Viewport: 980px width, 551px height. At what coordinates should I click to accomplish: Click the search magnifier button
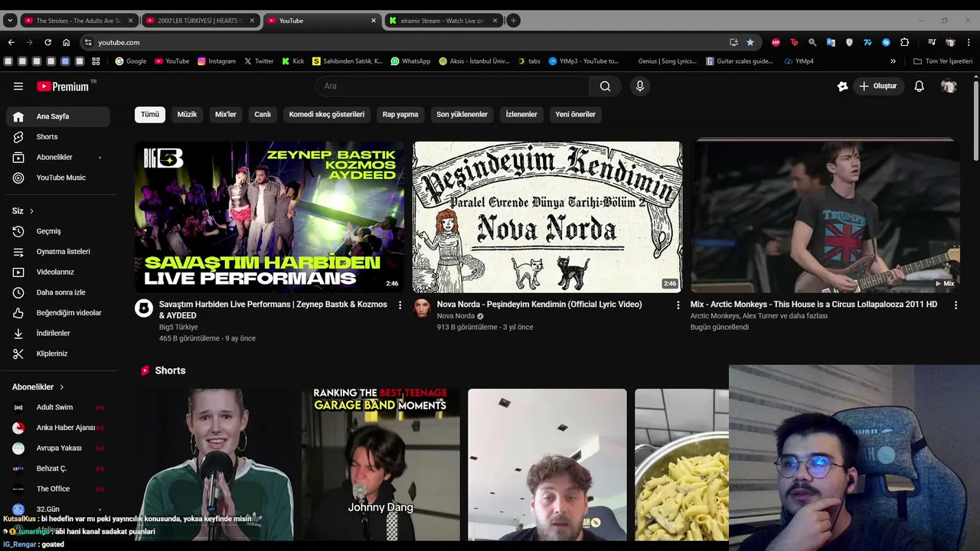pos(605,86)
